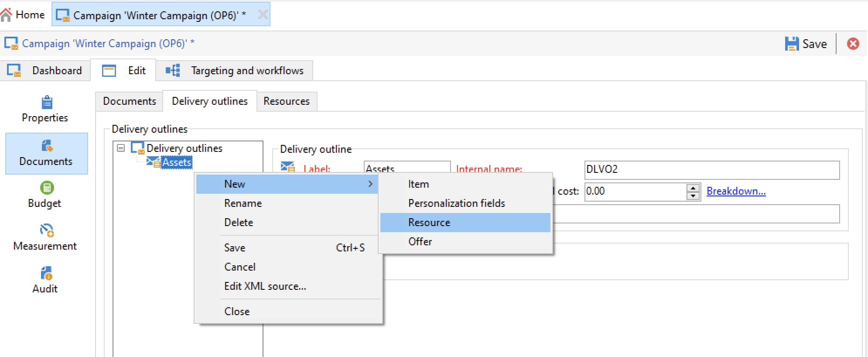Increase the cost value with up arrow
The height and width of the screenshot is (357, 868).
click(693, 188)
